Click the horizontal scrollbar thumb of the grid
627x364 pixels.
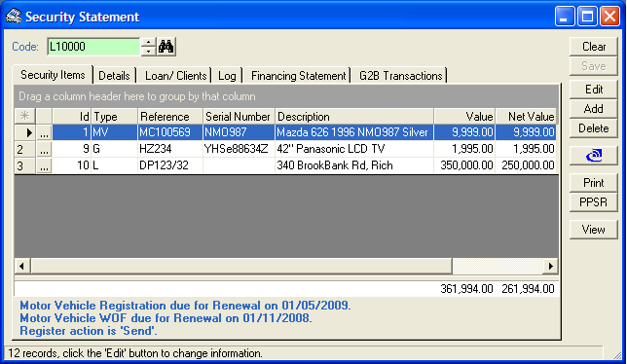241,266
